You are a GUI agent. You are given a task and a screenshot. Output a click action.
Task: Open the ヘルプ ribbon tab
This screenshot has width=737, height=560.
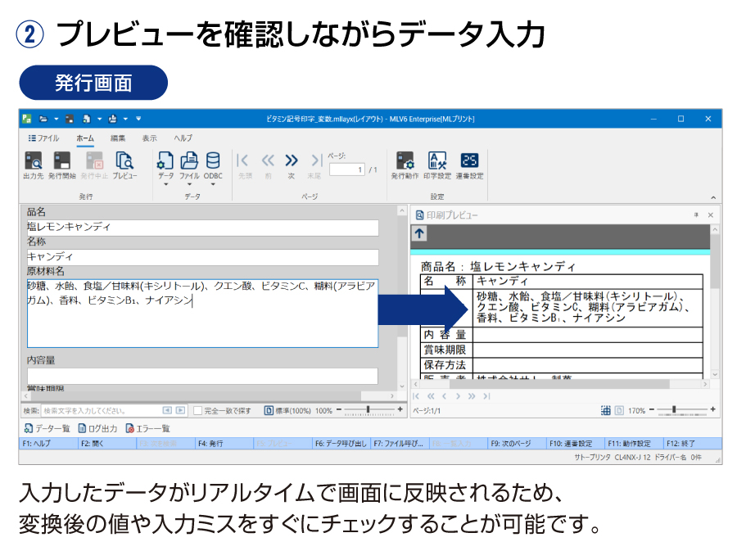[x=183, y=138]
